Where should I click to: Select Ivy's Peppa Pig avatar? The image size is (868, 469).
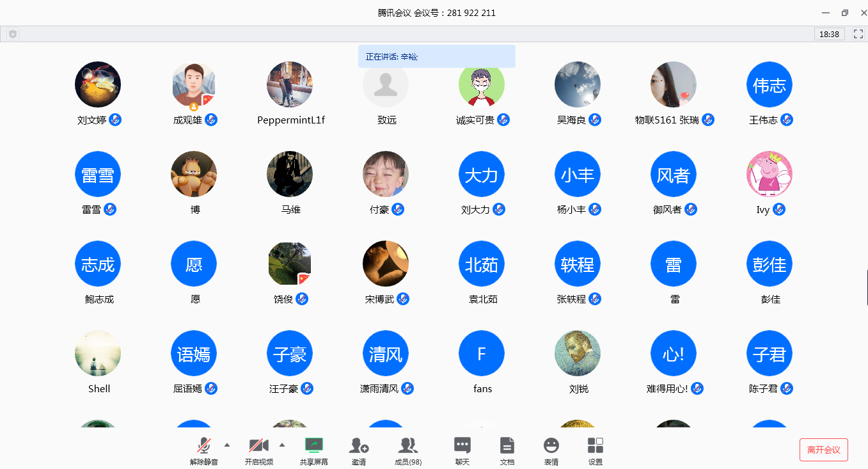[x=769, y=174]
